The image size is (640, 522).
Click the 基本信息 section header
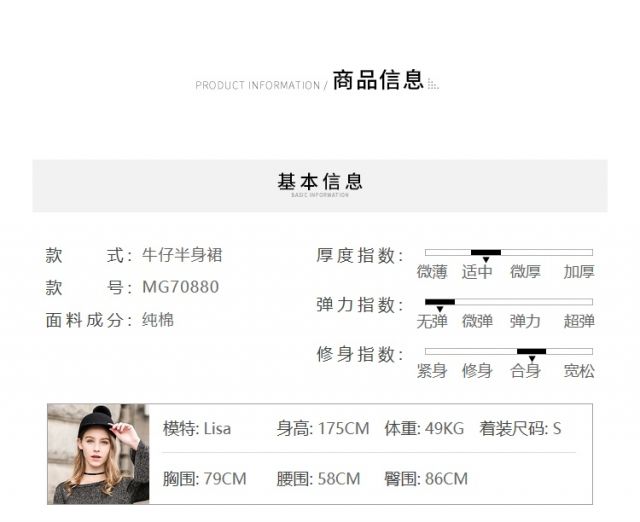(x=320, y=182)
